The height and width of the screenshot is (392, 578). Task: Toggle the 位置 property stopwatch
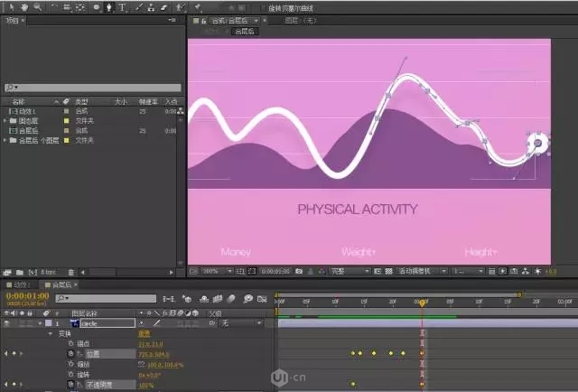point(70,354)
